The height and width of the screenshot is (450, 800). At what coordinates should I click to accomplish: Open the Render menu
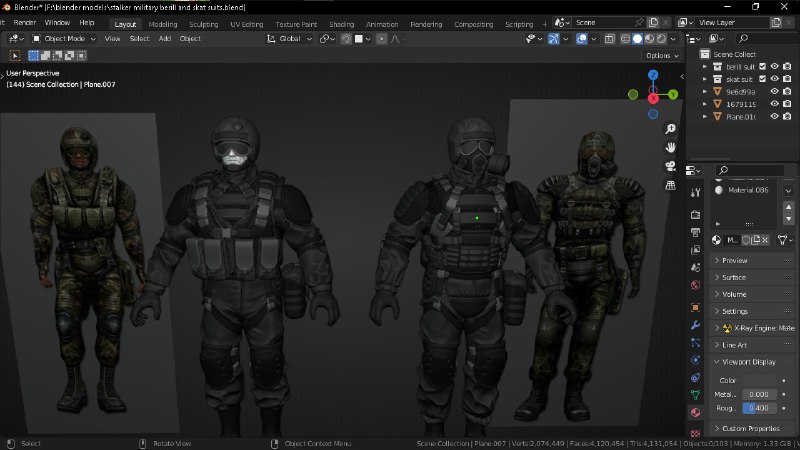(x=24, y=23)
